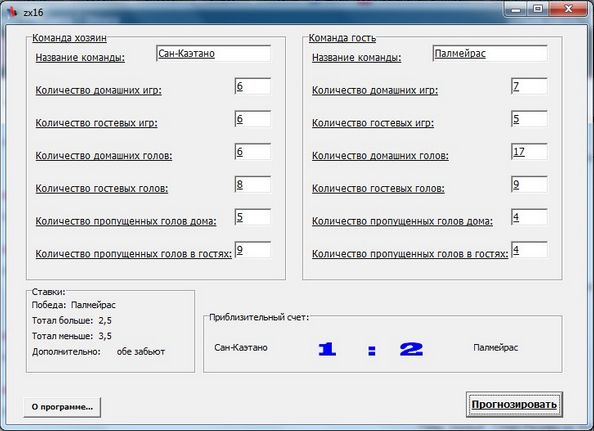Focus guest team's пропущенных голов дома field
Image resolution: width=594 pixels, height=431 pixels.
click(x=529, y=217)
